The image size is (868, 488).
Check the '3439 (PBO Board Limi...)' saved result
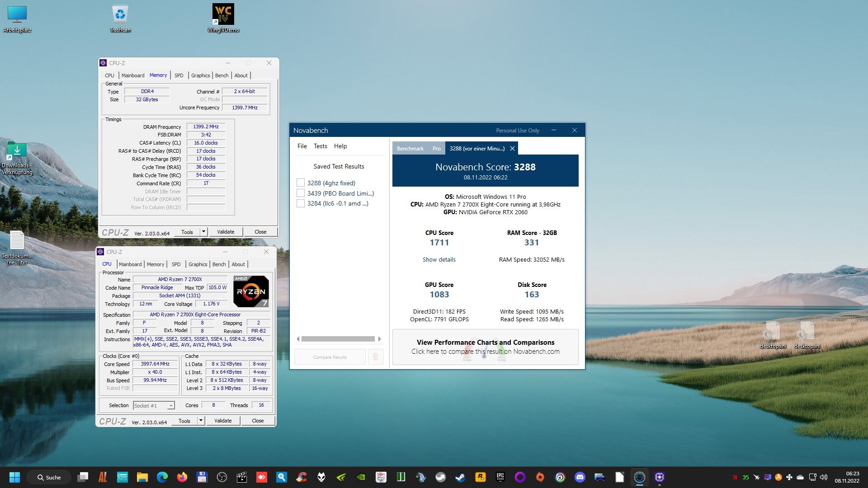pyautogui.click(x=301, y=193)
